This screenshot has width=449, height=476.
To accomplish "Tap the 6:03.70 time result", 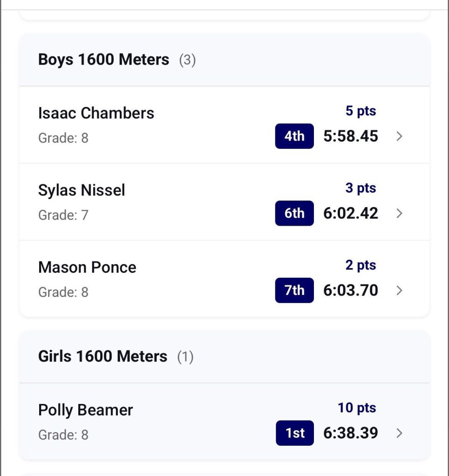I will click(x=351, y=290).
